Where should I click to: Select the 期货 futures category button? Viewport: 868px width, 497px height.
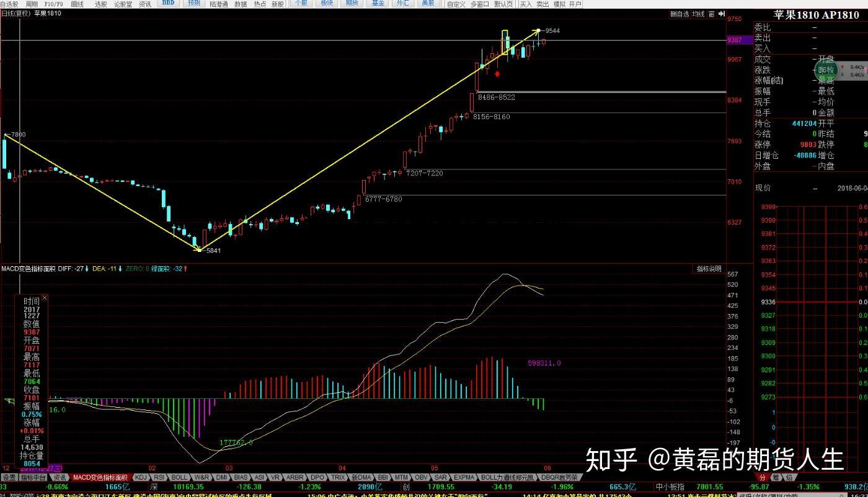pos(352,4)
